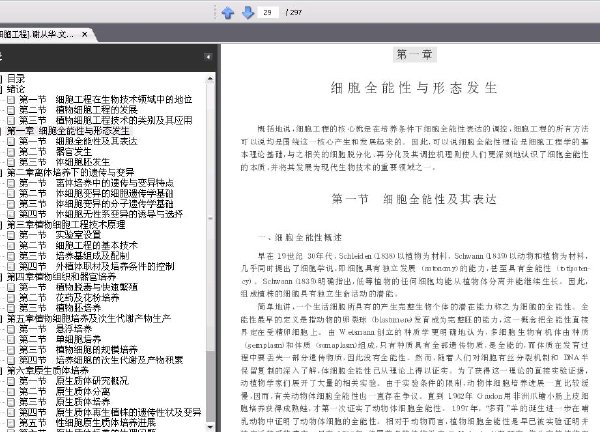Viewport: 600px width, 432px height.
Task: Click the page number field showing 29
Action: click(268, 12)
